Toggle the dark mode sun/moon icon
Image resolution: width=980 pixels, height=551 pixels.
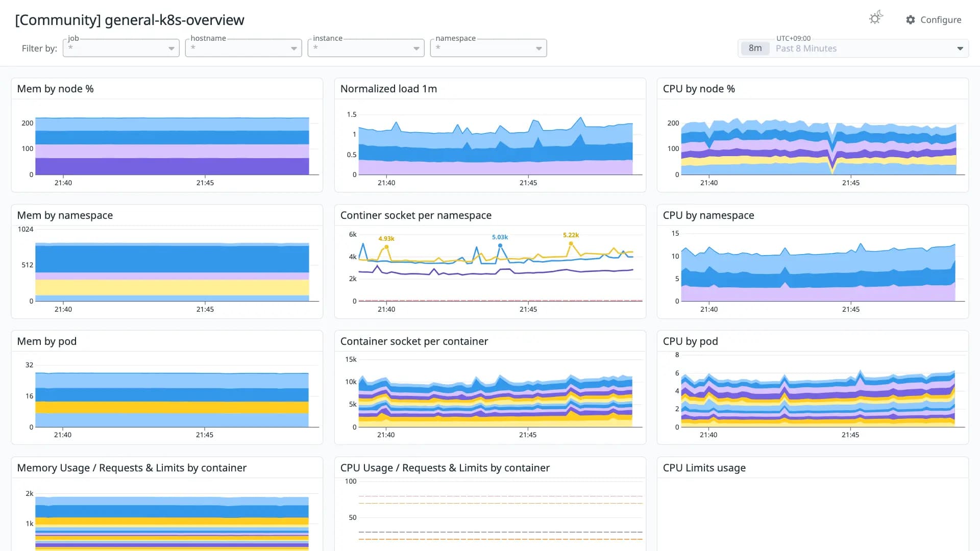click(876, 18)
